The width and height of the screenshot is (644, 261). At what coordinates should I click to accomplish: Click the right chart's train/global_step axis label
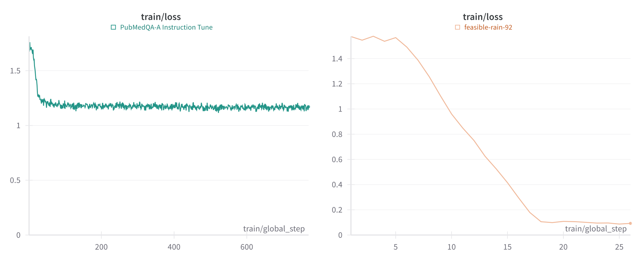[x=596, y=229]
